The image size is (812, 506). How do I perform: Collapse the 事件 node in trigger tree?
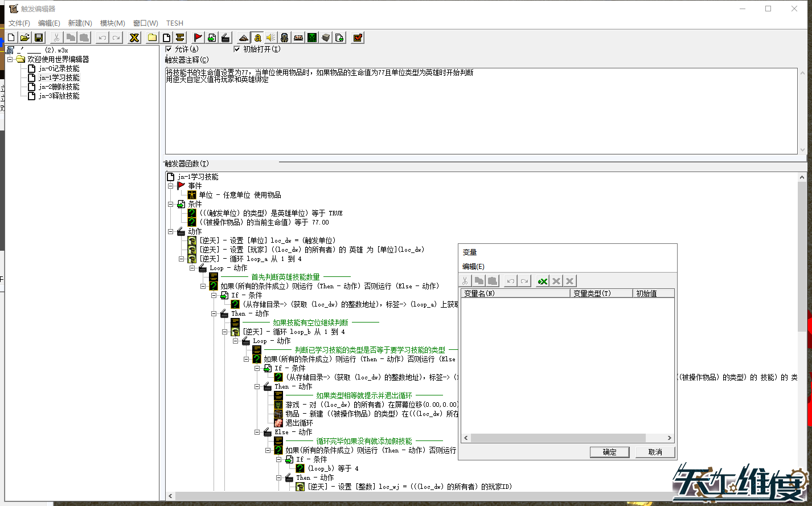(171, 186)
